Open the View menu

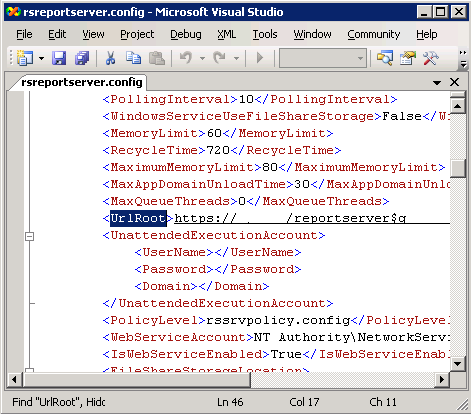click(93, 34)
